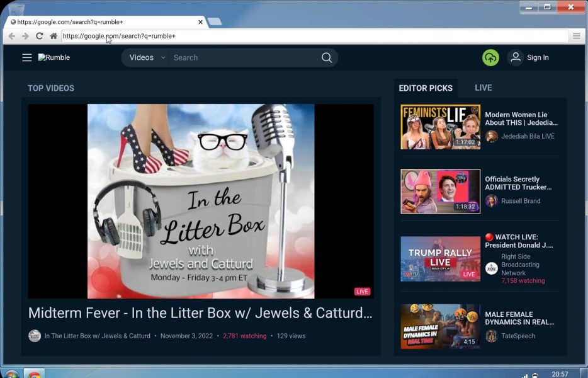Click the taskbar clock showing 20:57
This screenshot has width=588, height=378.
point(560,374)
